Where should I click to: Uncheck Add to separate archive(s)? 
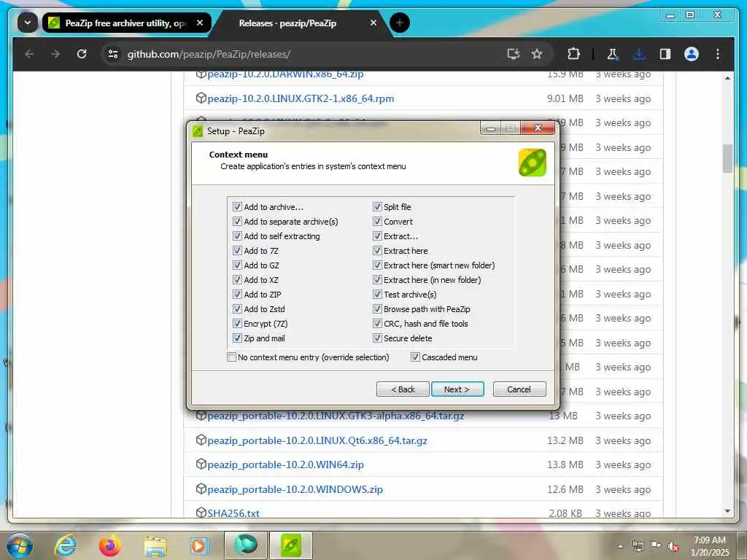click(237, 222)
